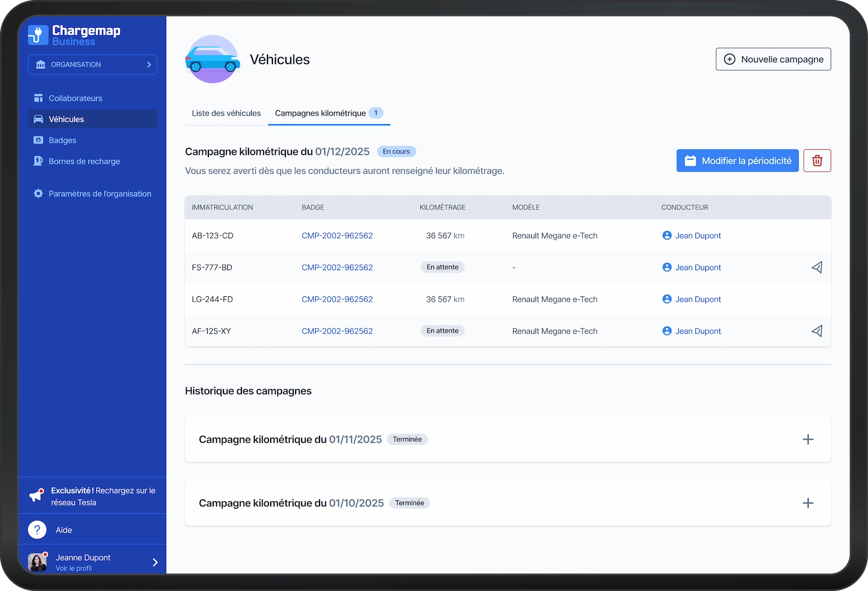Select the Campagnes kilométrique tab
This screenshot has height=591, width=868.
point(329,113)
